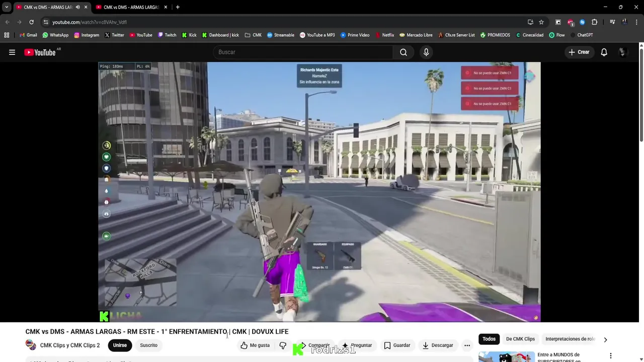Open the MUNDOS DE SUSCRIPTORES video thumbnail

pyautogui.click(x=506, y=356)
